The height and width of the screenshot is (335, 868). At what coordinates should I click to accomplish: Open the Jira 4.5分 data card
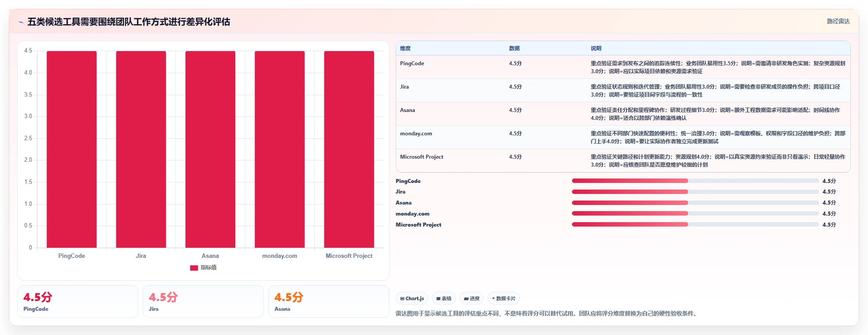[x=203, y=301]
